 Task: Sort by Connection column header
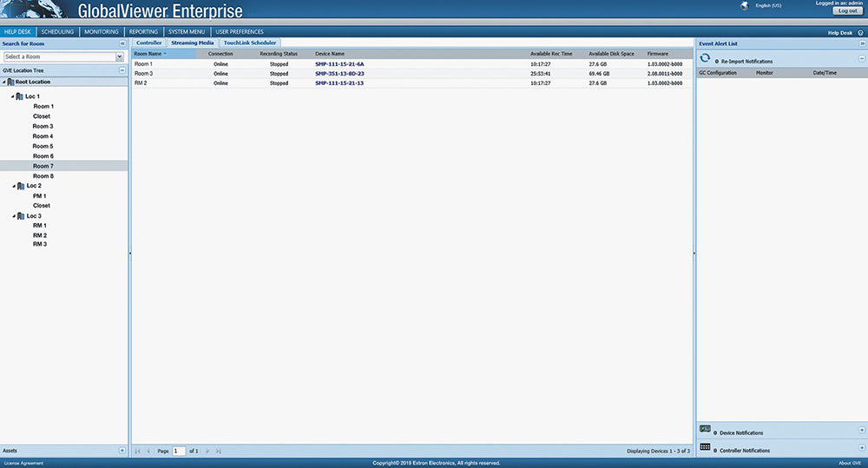point(220,54)
